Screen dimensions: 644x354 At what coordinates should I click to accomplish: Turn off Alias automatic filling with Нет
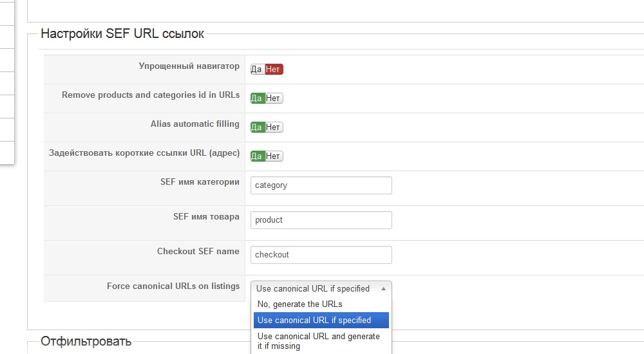pyautogui.click(x=274, y=127)
